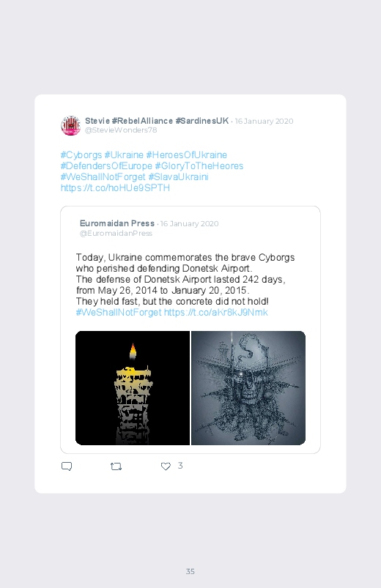Viewport: 381px width, 588px height.
Task: Open the #SlavaUkraini hashtag
Action: coord(178,176)
